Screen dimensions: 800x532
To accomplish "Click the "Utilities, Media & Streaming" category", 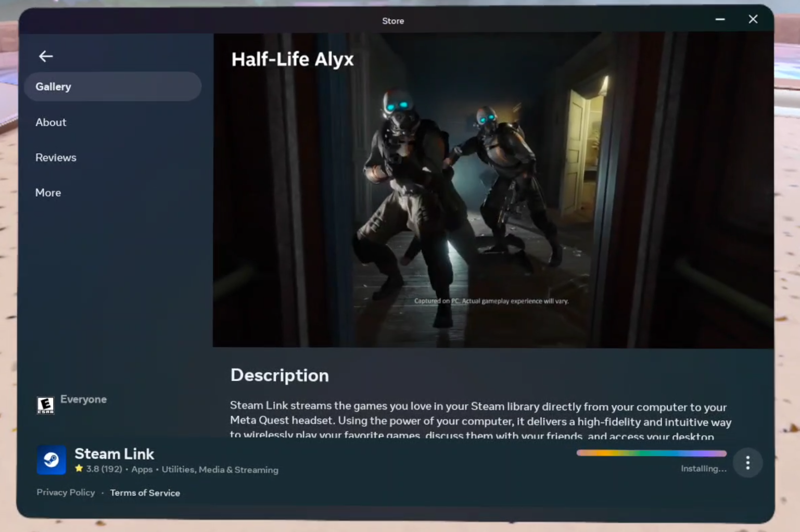I will click(x=220, y=469).
